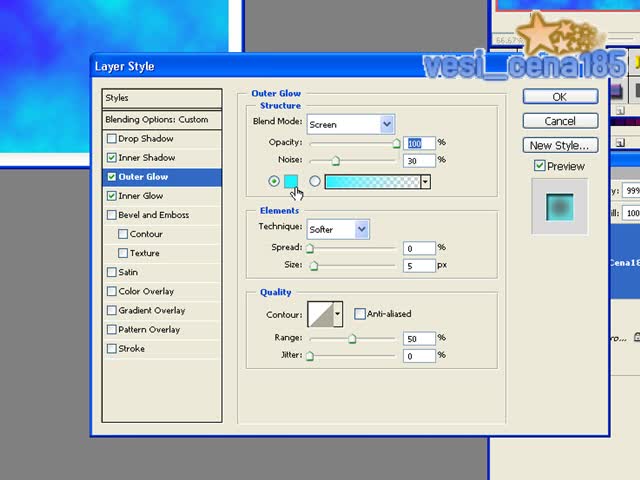This screenshot has width=640, height=480.
Task: Open the outer glow color swatch
Action: pyautogui.click(x=291, y=181)
